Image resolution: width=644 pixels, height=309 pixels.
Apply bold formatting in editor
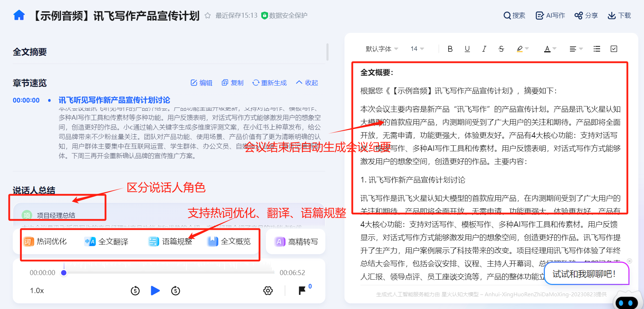[450, 49]
